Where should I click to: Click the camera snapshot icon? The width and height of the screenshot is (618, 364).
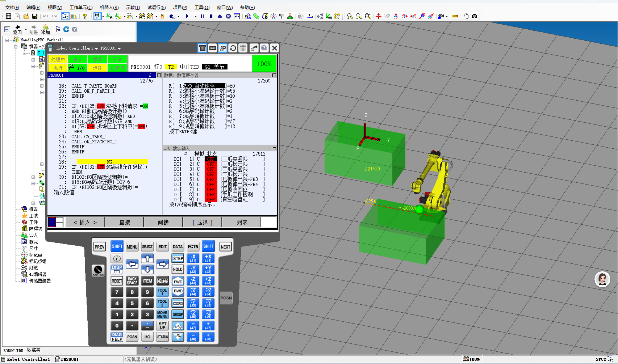tap(475, 16)
